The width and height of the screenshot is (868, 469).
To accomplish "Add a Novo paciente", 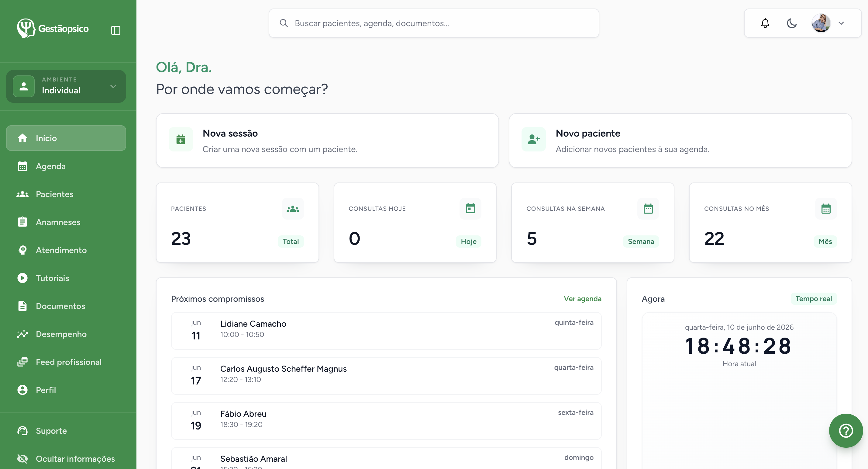I will (680, 141).
